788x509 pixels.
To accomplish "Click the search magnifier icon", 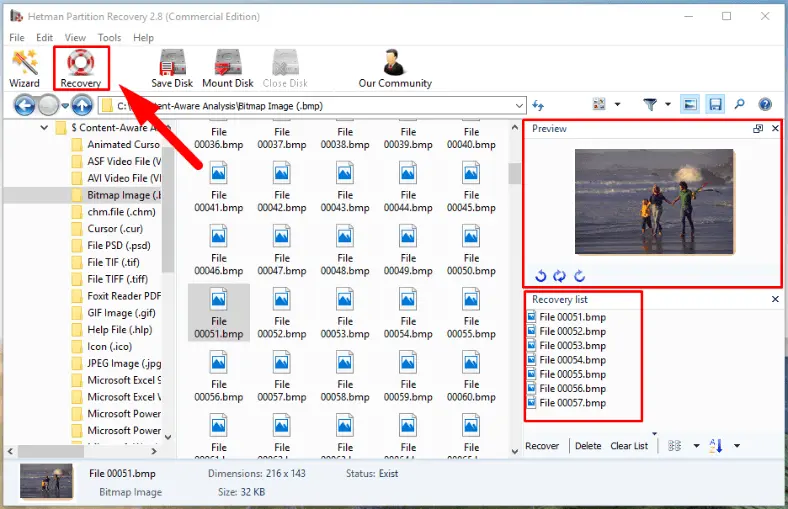I will coord(740,105).
